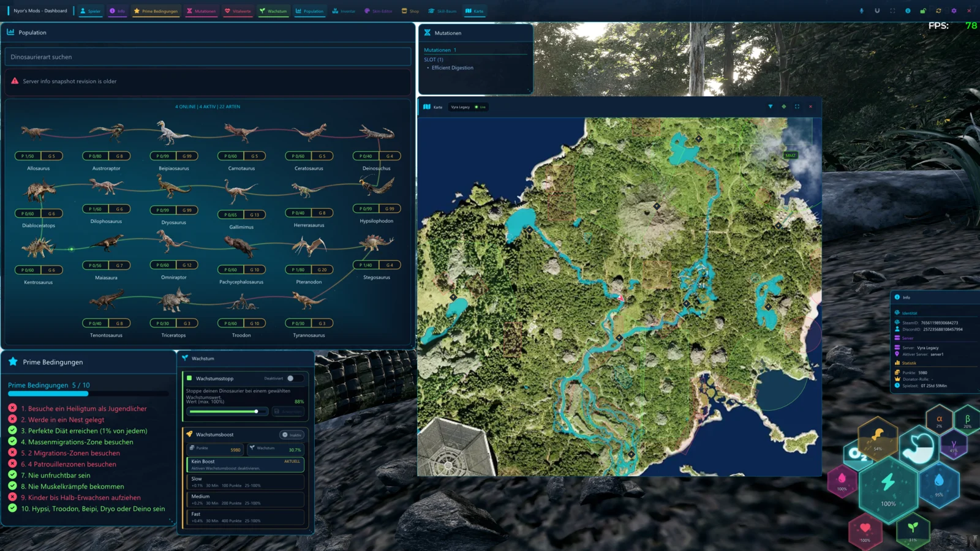Click the MMZ label on the map
The width and height of the screenshot is (980, 551).
791,156
